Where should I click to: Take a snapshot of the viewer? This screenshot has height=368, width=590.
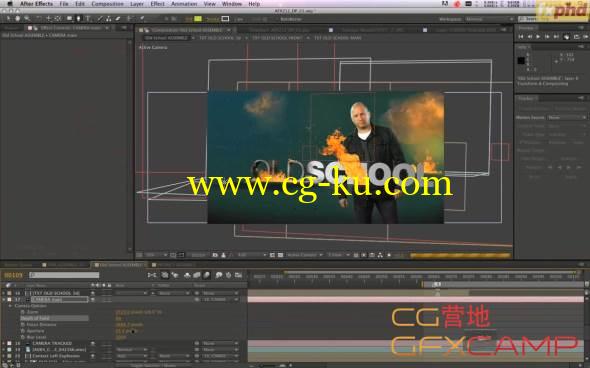tap(215, 255)
